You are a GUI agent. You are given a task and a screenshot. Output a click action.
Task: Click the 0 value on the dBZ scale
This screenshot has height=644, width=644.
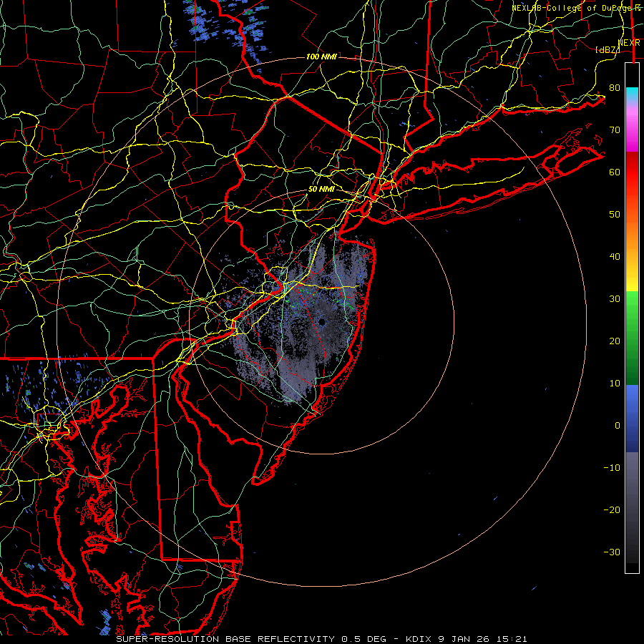click(x=618, y=426)
